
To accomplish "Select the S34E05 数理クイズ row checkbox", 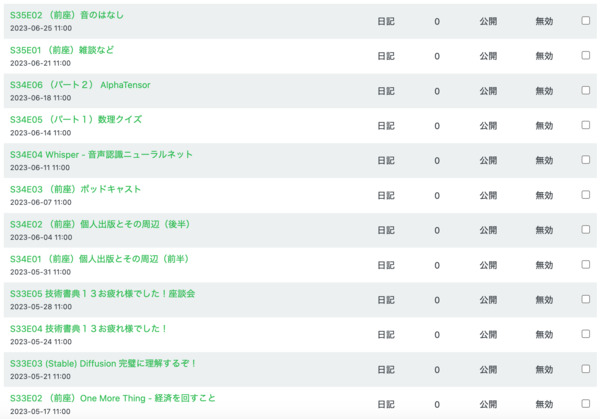I will pos(585,125).
